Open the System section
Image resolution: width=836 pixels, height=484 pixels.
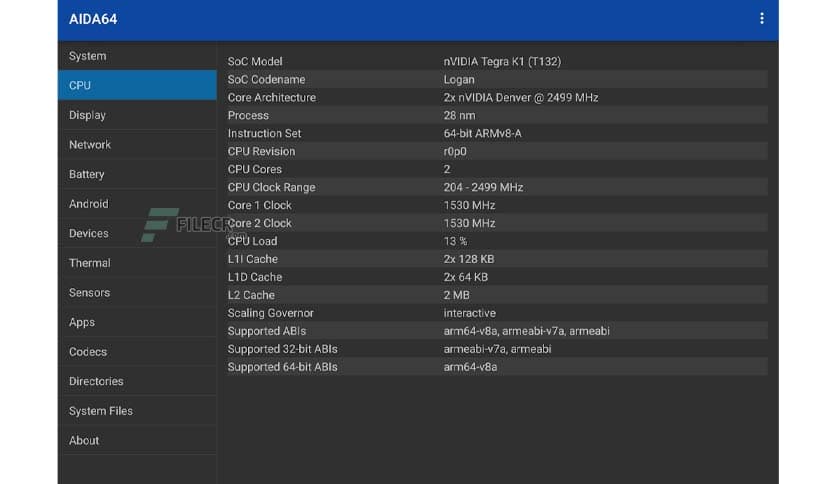[137, 56]
